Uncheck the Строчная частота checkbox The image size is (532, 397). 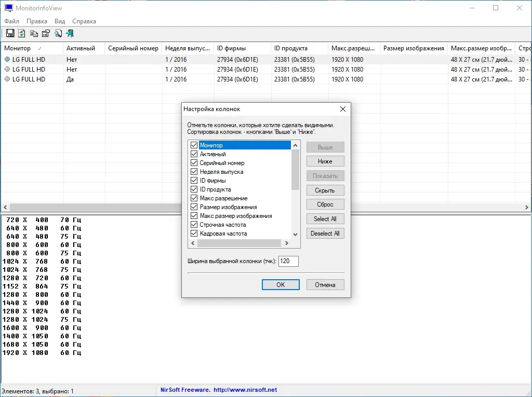(x=194, y=224)
